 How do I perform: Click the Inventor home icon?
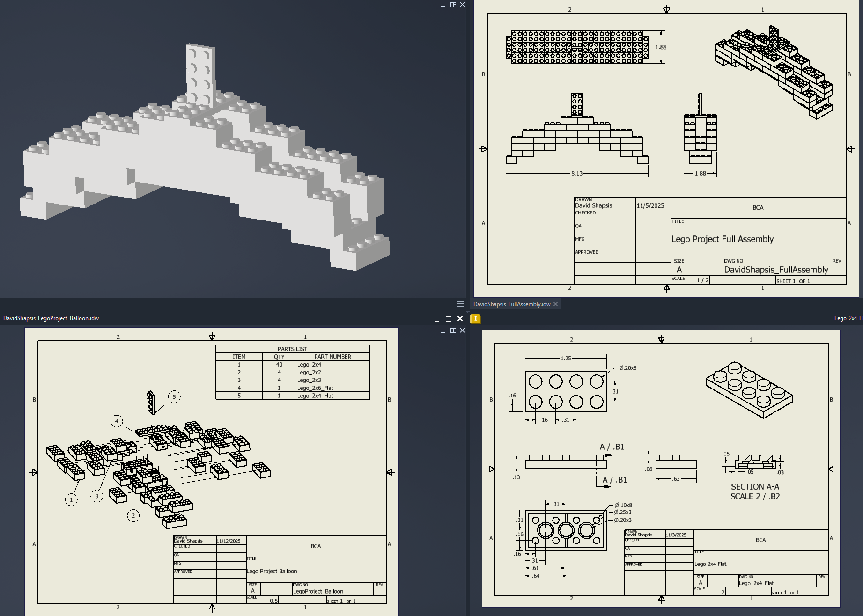click(x=475, y=318)
